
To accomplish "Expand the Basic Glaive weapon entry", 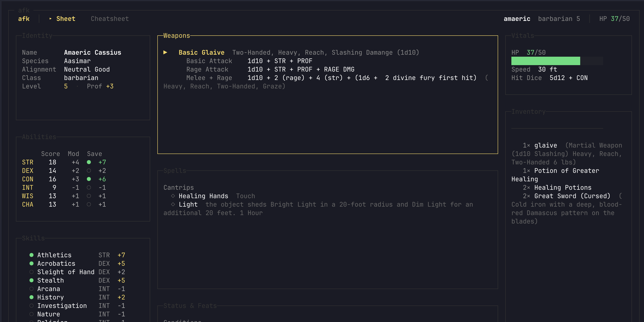I will pyautogui.click(x=165, y=52).
